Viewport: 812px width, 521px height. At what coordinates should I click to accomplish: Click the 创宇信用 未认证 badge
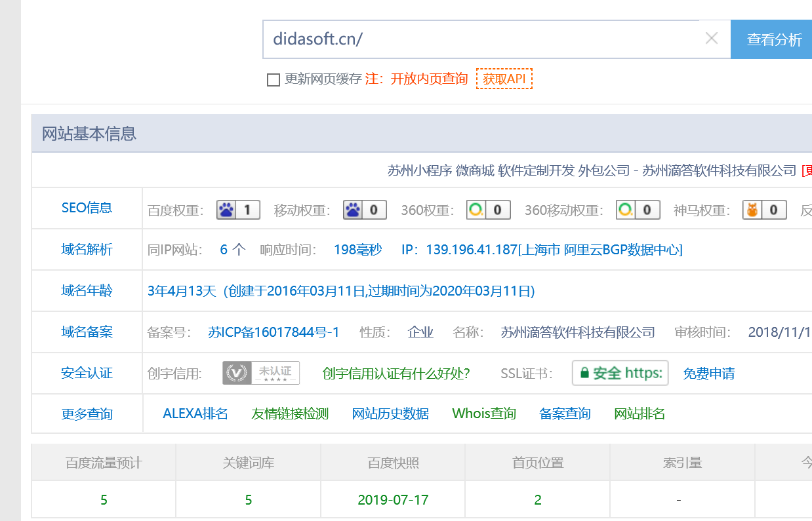[261, 373]
